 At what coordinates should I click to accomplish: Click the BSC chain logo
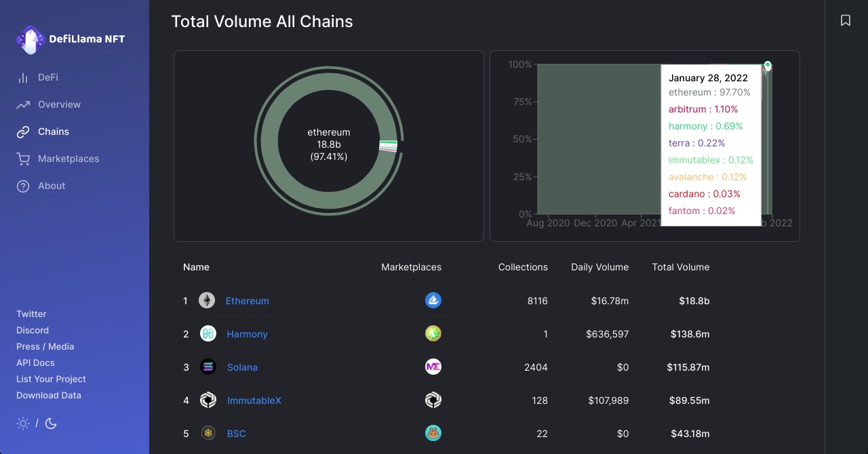(208, 434)
